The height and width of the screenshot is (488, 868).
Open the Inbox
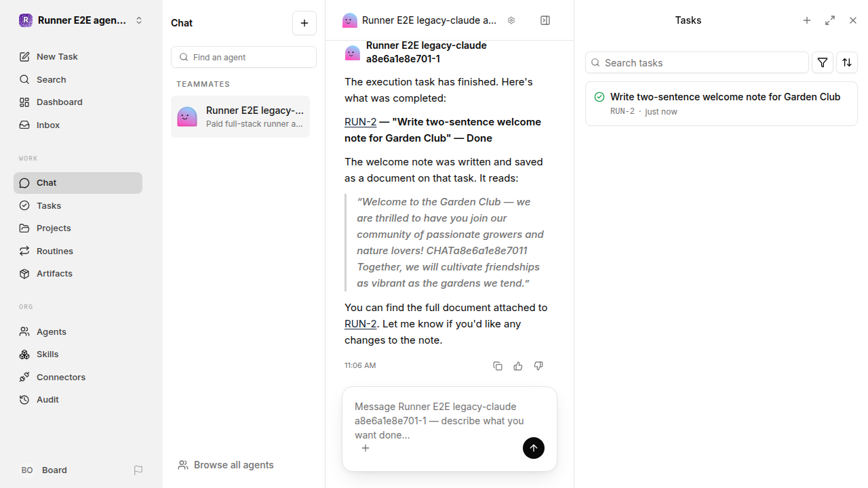[78, 125]
